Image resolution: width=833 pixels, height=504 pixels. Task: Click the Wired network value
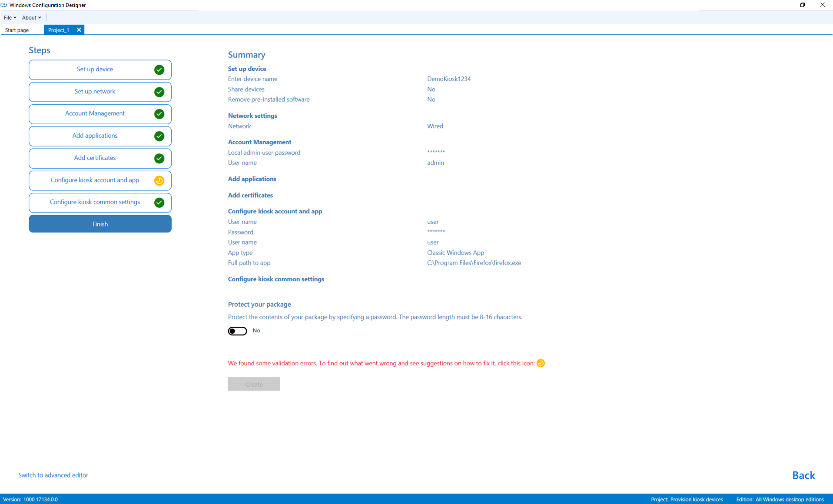pos(435,126)
